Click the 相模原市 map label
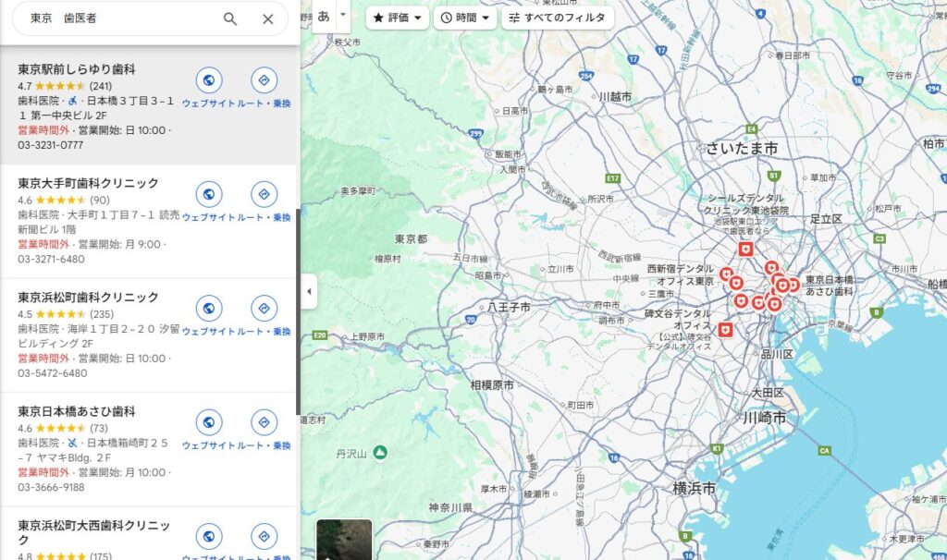Screen dimensions: 947x560 point(492,385)
